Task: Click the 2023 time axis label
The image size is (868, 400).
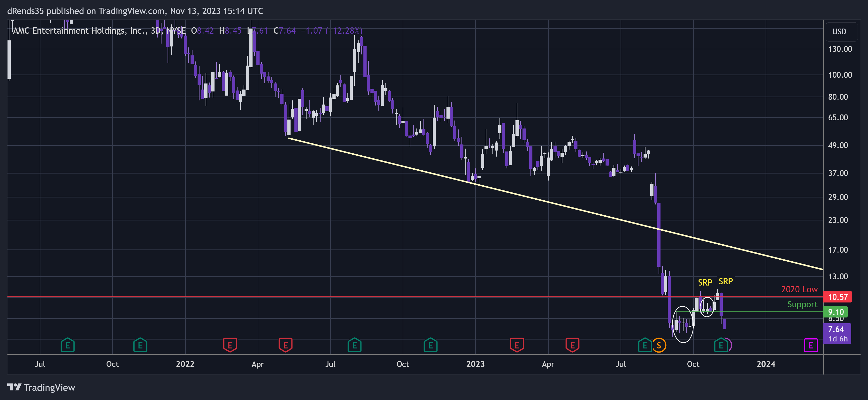Action: tap(475, 364)
